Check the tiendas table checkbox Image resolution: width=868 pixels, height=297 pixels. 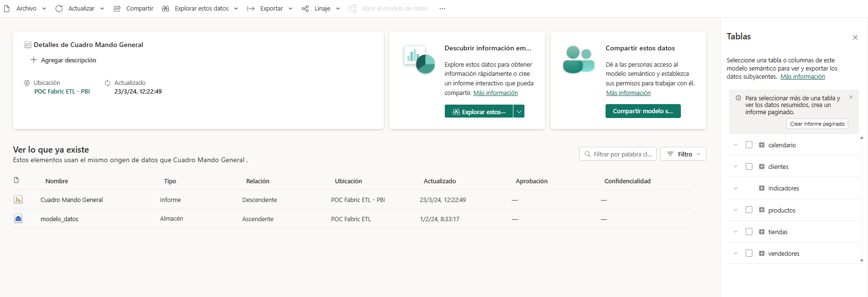749,232
